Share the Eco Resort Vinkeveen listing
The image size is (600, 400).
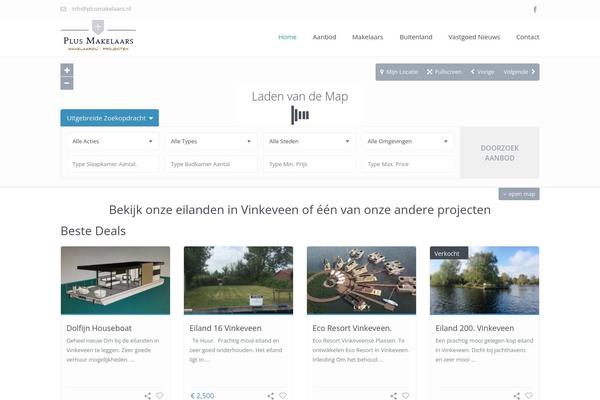[x=394, y=396]
